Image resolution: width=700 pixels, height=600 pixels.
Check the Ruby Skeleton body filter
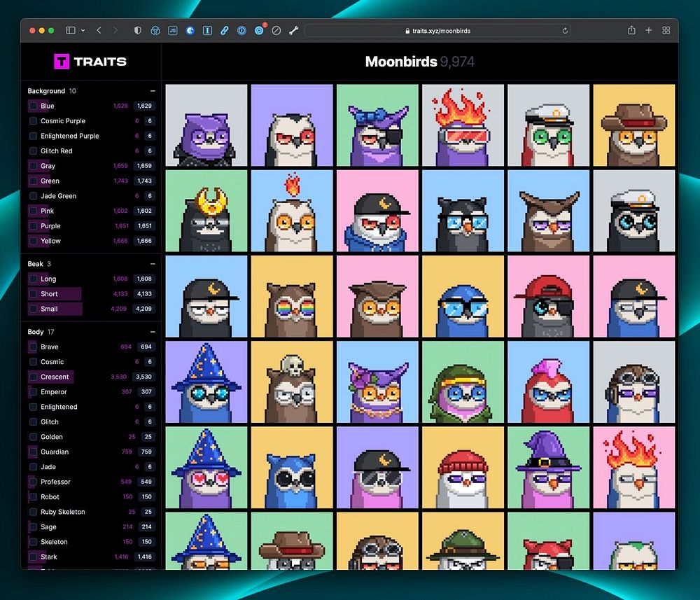[33, 512]
